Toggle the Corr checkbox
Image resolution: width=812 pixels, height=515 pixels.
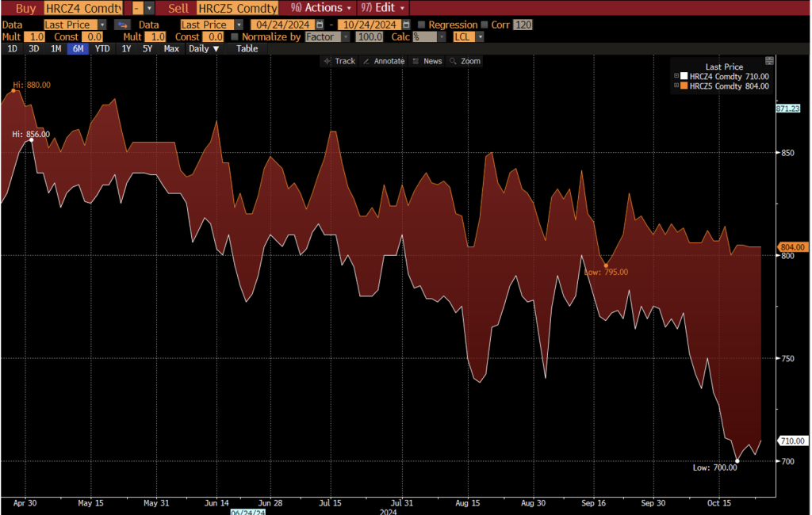[485, 25]
